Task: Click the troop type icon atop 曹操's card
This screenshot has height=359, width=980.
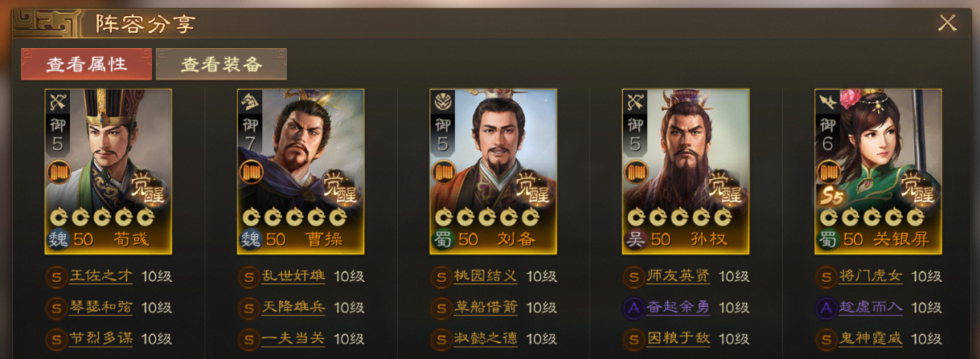Action: 250,101
